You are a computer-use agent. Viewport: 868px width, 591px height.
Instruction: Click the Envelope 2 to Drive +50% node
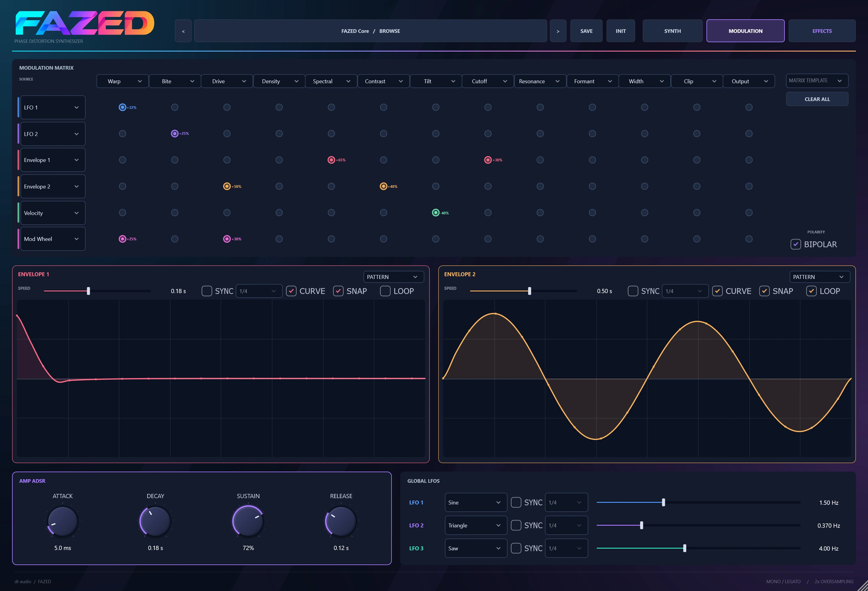pyautogui.click(x=227, y=186)
